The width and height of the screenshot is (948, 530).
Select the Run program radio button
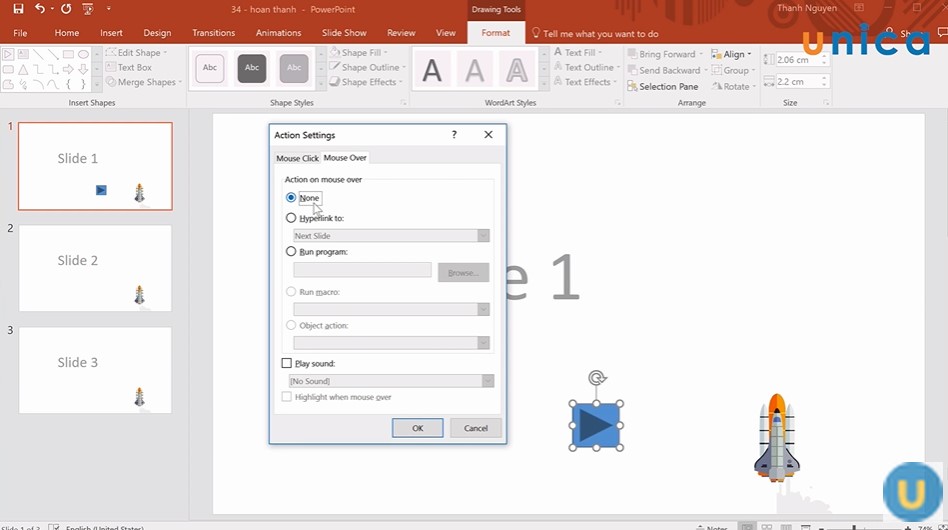click(x=291, y=251)
